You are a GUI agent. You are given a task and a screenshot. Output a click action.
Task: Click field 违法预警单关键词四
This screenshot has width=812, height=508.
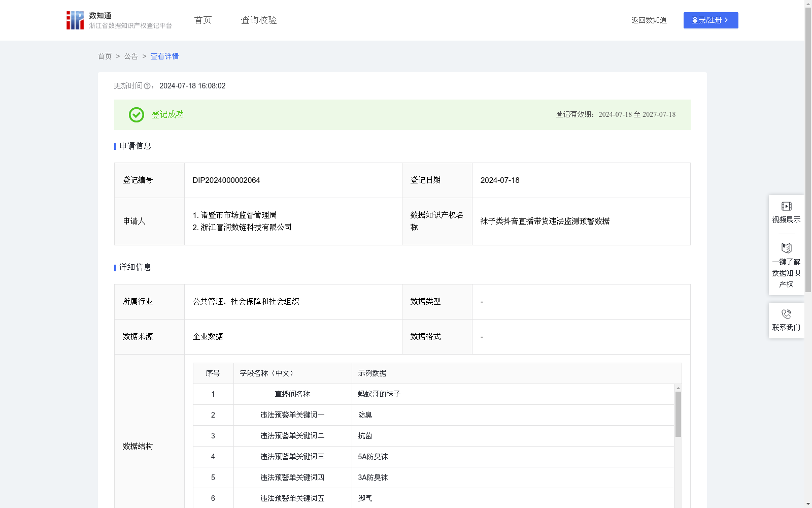click(x=292, y=478)
